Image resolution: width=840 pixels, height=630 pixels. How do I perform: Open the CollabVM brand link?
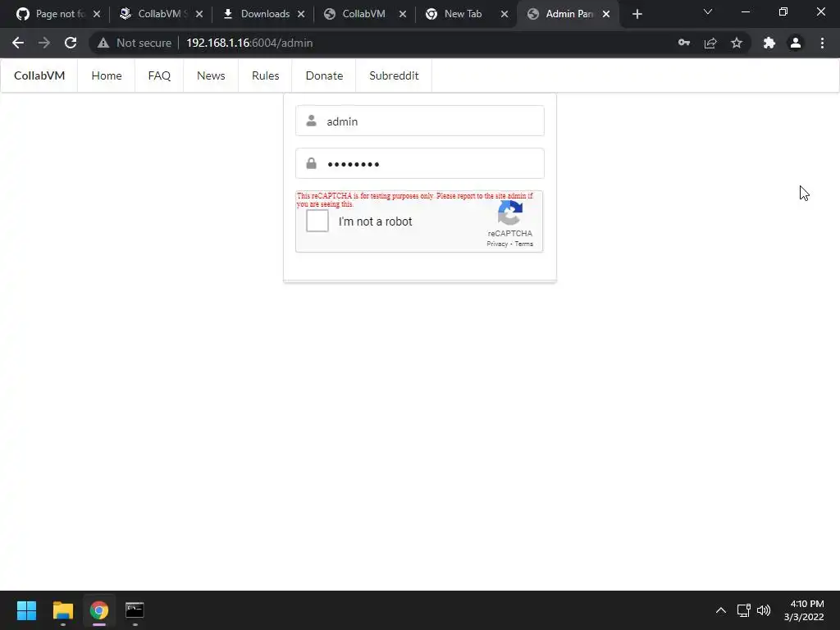pyautogui.click(x=39, y=75)
